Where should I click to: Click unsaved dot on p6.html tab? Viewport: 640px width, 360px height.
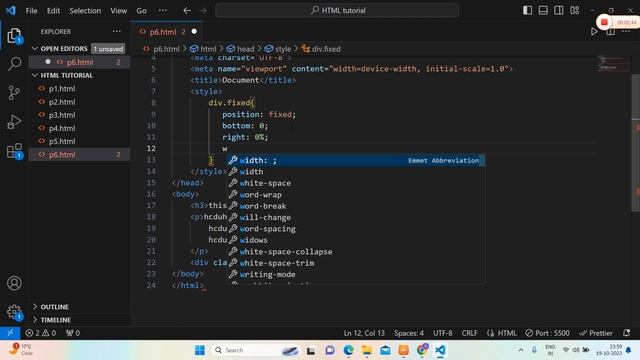194,31
